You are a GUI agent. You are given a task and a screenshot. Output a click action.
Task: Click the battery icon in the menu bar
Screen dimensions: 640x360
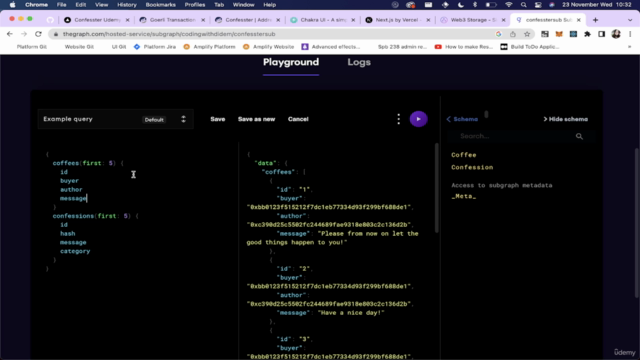click(491, 5)
